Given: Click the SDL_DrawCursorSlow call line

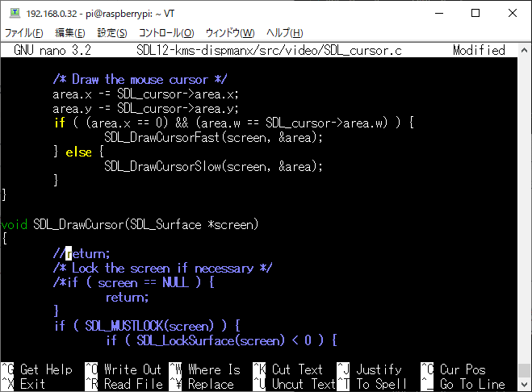Looking at the screenshot, I should (213, 166).
